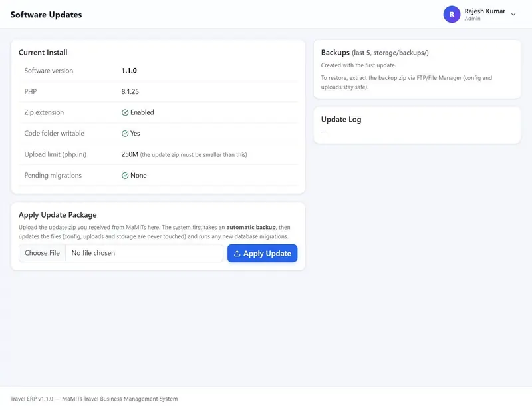This screenshot has height=410, width=532.
Task: Click the 250M upload limit value
Action: tap(130, 154)
